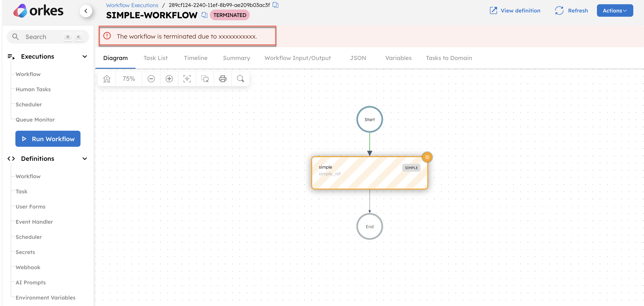Image resolution: width=644 pixels, height=306 pixels.
Task: Fit diagram to screen
Action: coord(187,79)
